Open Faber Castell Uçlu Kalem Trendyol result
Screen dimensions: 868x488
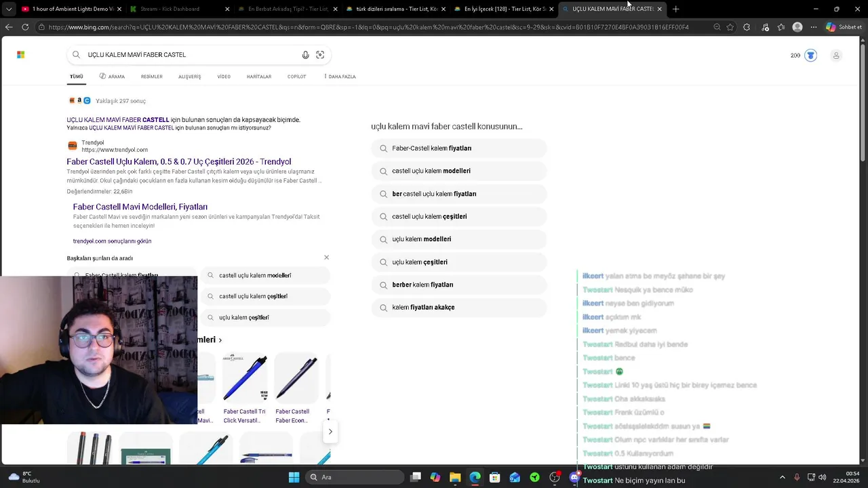pos(179,161)
